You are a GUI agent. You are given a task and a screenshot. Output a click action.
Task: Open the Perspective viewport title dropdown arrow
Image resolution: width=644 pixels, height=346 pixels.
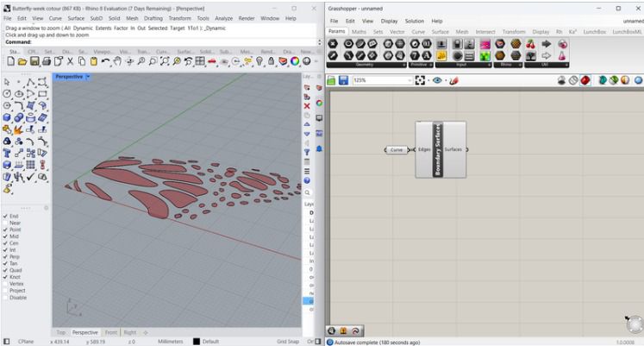(88, 77)
